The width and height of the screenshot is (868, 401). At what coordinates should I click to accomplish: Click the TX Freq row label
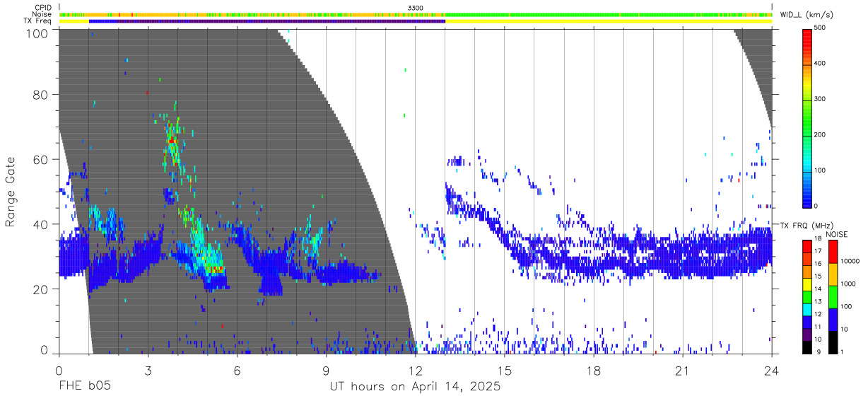(38, 21)
